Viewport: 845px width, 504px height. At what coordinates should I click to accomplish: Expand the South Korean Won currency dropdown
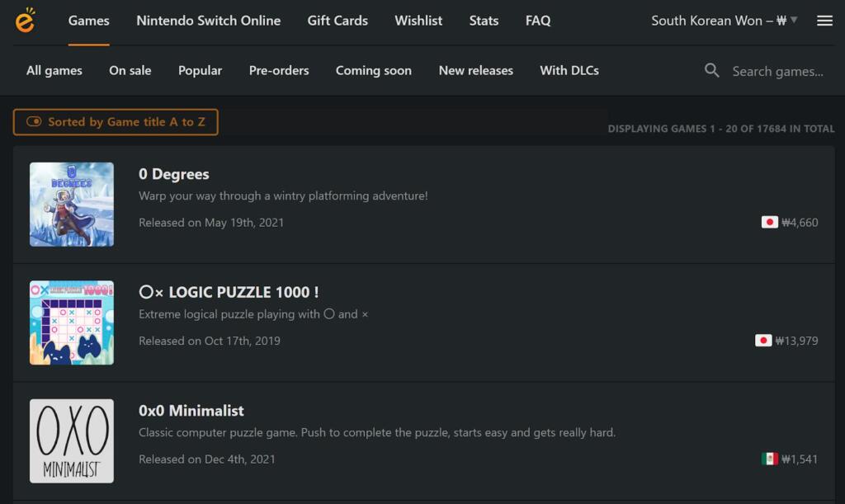click(x=724, y=21)
